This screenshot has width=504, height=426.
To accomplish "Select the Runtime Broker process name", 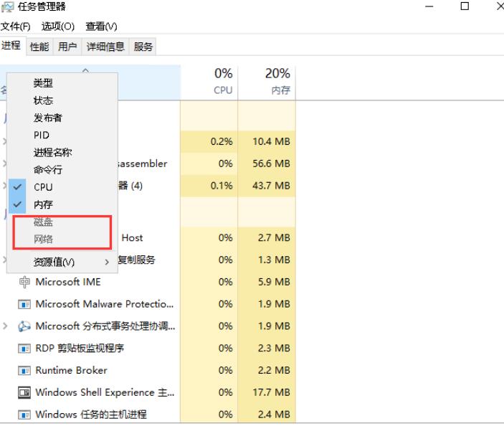I will (72, 370).
